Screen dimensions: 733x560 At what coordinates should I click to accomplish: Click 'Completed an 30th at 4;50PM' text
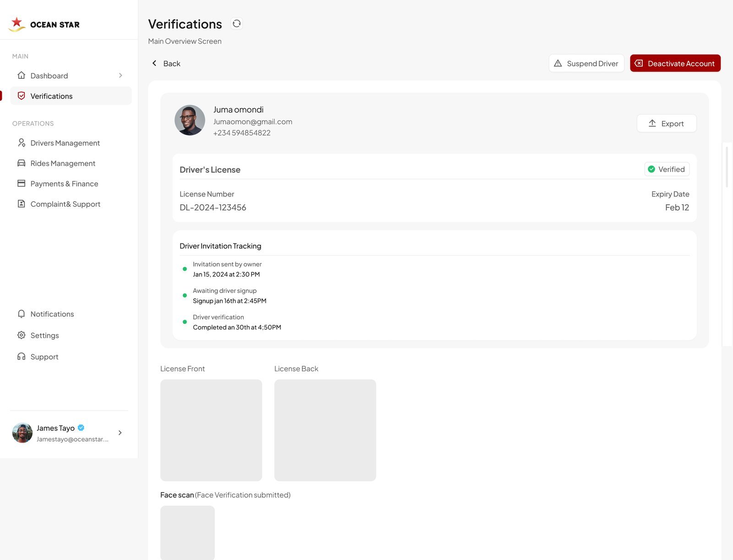(x=237, y=327)
